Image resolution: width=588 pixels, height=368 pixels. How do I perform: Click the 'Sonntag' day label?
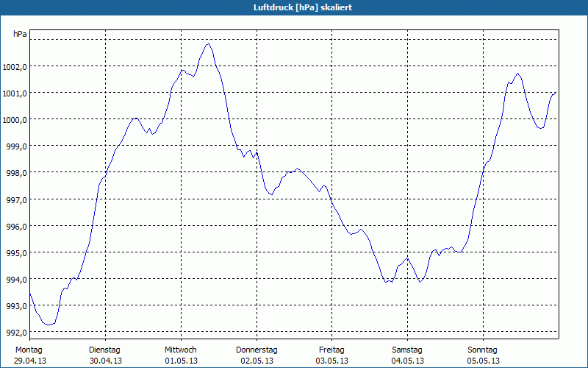pyautogui.click(x=483, y=350)
